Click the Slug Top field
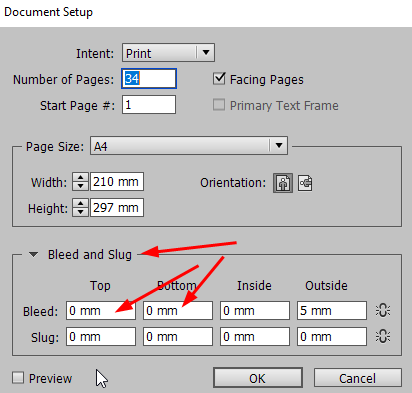Viewport: 412px width, 393px height. click(101, 336)
